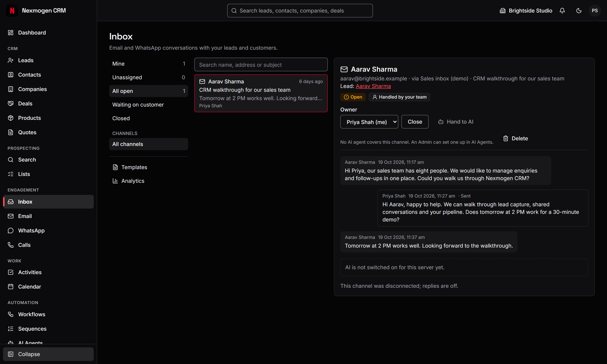Select All channels filter
Viewport: 607px width, 364px height.
click(149, 144)
